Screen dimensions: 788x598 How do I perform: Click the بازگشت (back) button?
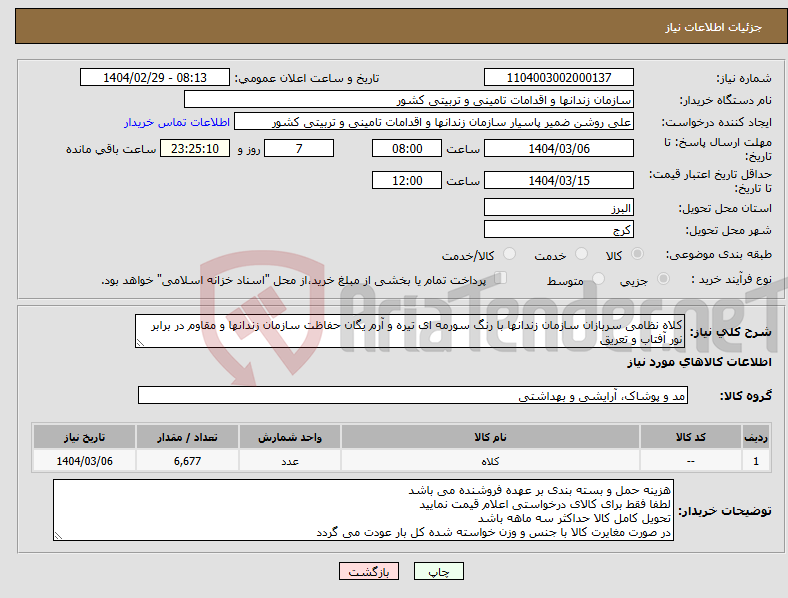(x=369, y=571)
